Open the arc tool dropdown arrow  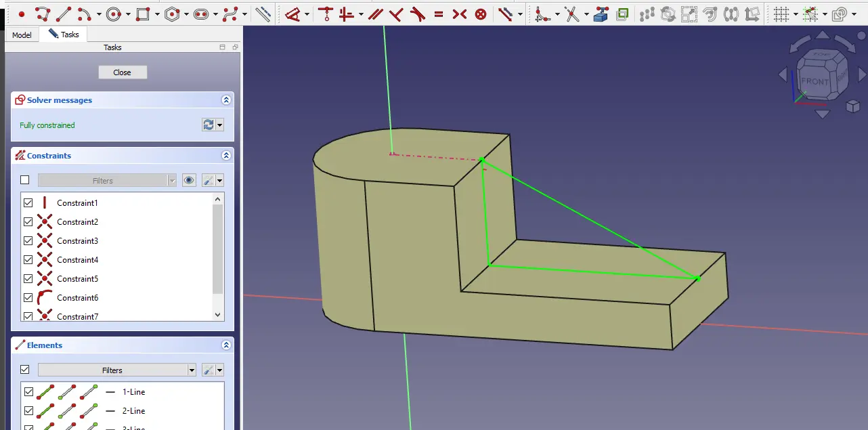(x=99, y=14)
